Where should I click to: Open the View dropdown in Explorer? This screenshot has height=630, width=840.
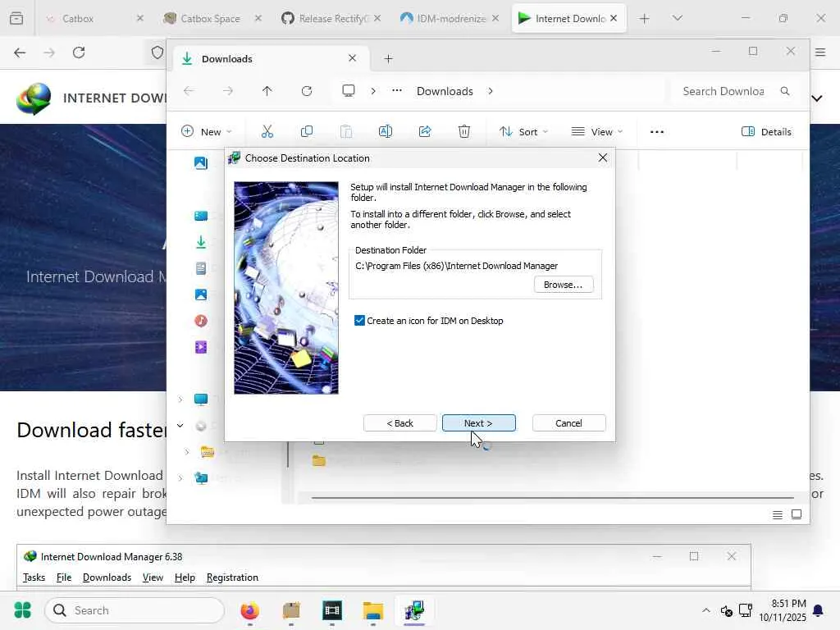[597, 132]
